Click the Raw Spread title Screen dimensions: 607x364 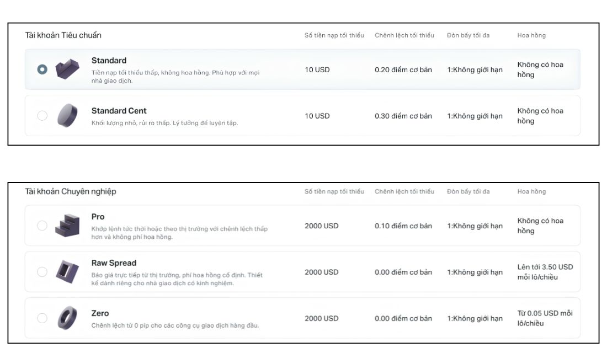(x=114, y=263)
